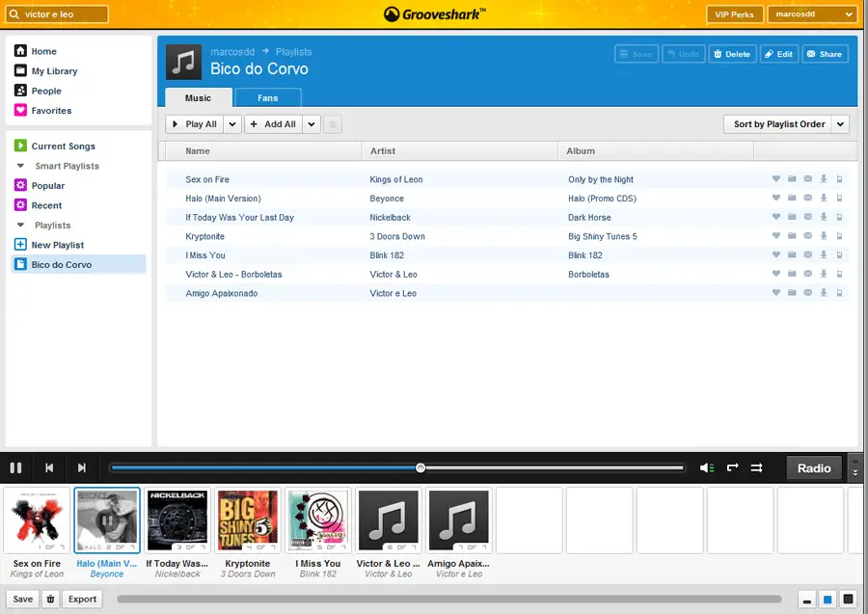Image resolution: width=868 pixels, height=614 pixels.
Task: Toggle the heart on the Kryptonite row
Action: click(776, 235)
